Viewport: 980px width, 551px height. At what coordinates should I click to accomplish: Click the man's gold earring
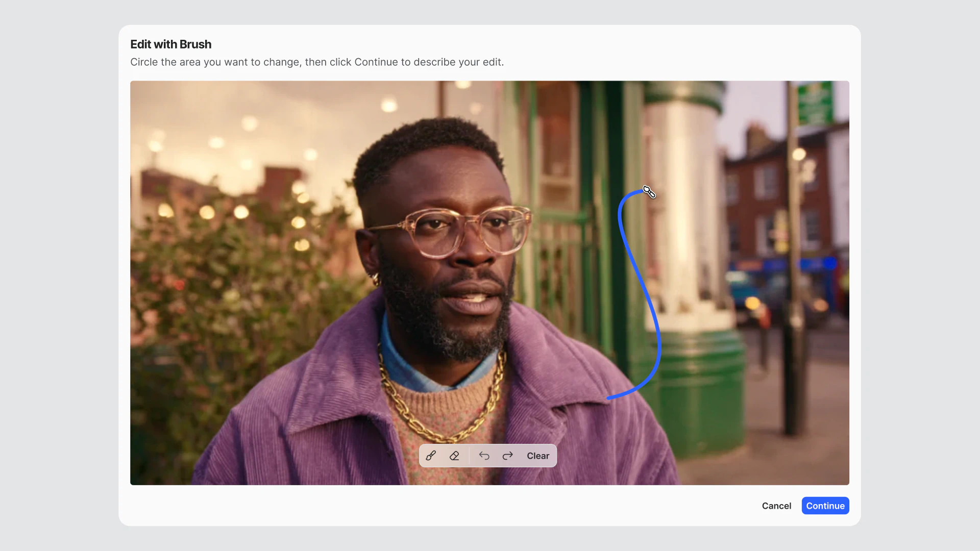tap(376, 279)
